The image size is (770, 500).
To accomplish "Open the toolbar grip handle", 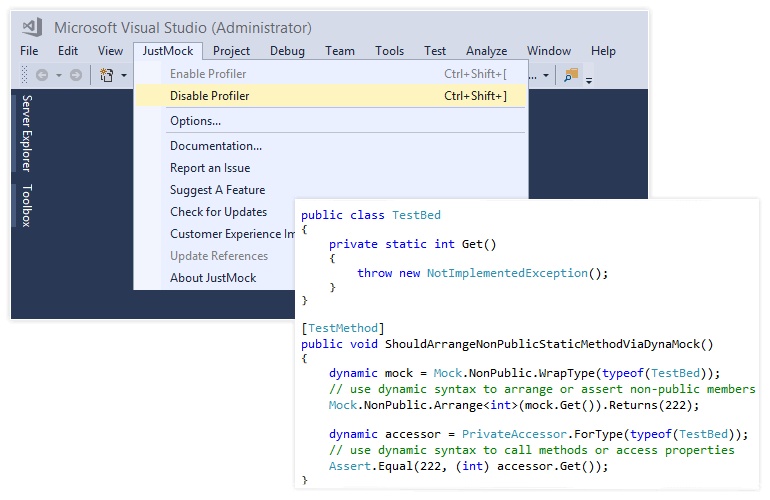I will coord(25,75).
